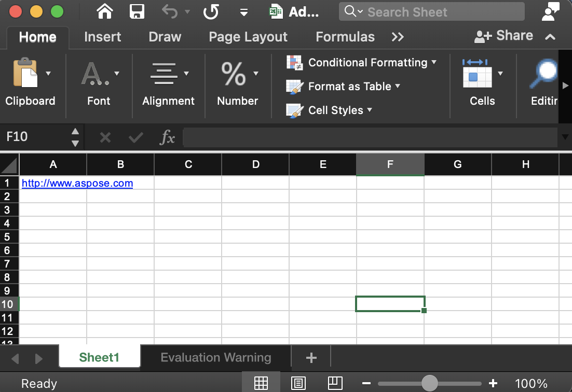Collapse the ribbon with the chevron
The width and height of the screenshot is (572, 392).
549,37
